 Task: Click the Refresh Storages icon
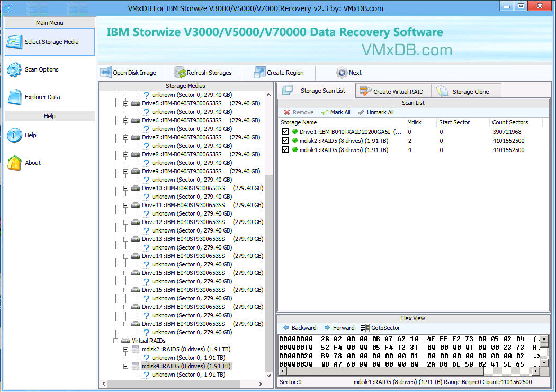[180, 73]
